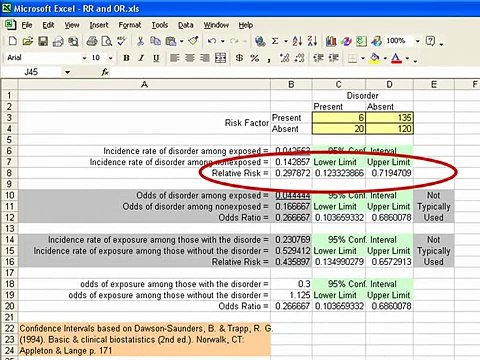Click the Undo arrow
The image size is (480, 360).
pyautogui.click(x=212, y=41)
